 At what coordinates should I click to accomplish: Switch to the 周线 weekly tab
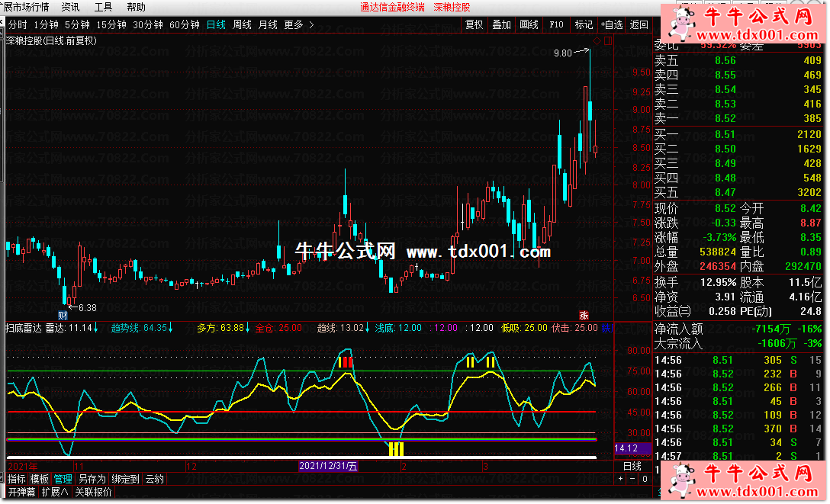(242, 24)
